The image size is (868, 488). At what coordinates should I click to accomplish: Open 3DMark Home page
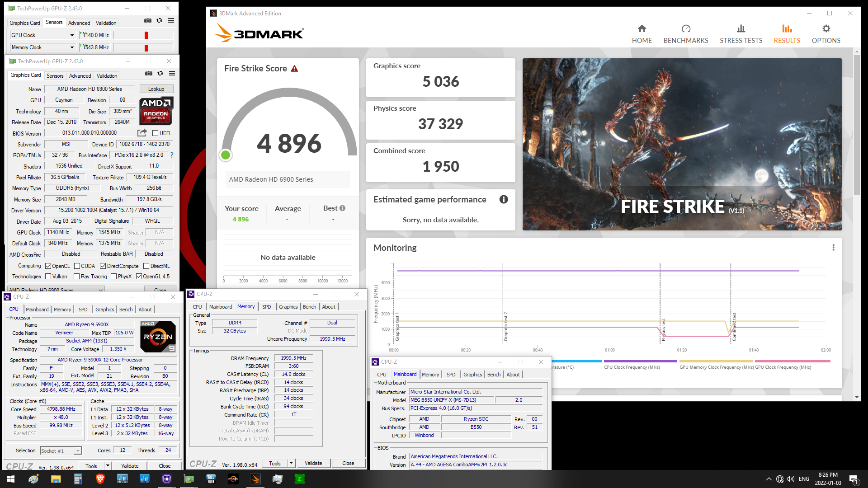click(642, 34)
